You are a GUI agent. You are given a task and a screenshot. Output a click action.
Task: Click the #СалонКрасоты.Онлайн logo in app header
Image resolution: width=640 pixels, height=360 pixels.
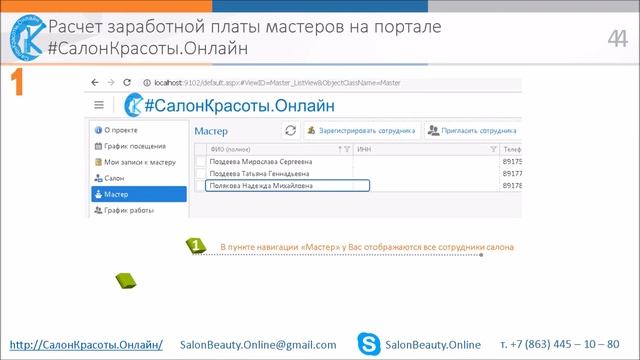click(x=229, y=105)
